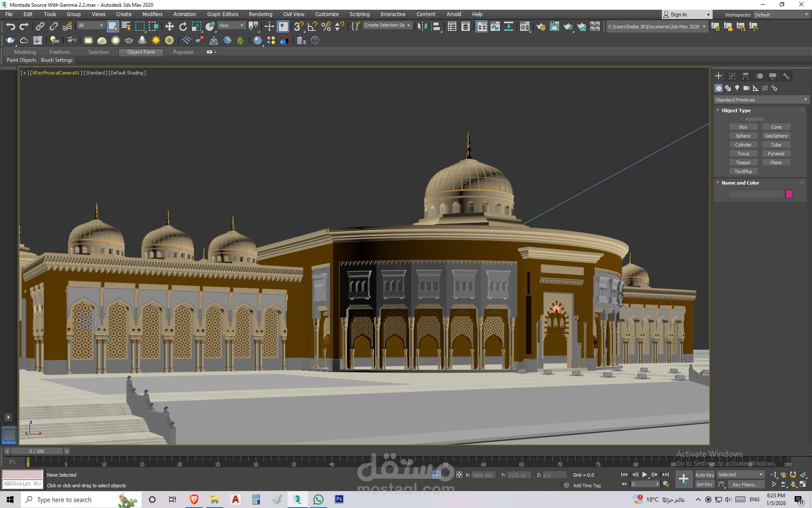Open the Rendering menu
Viewport: 812px width, 508px height.
pyautogui.click(x=260, y=14)
